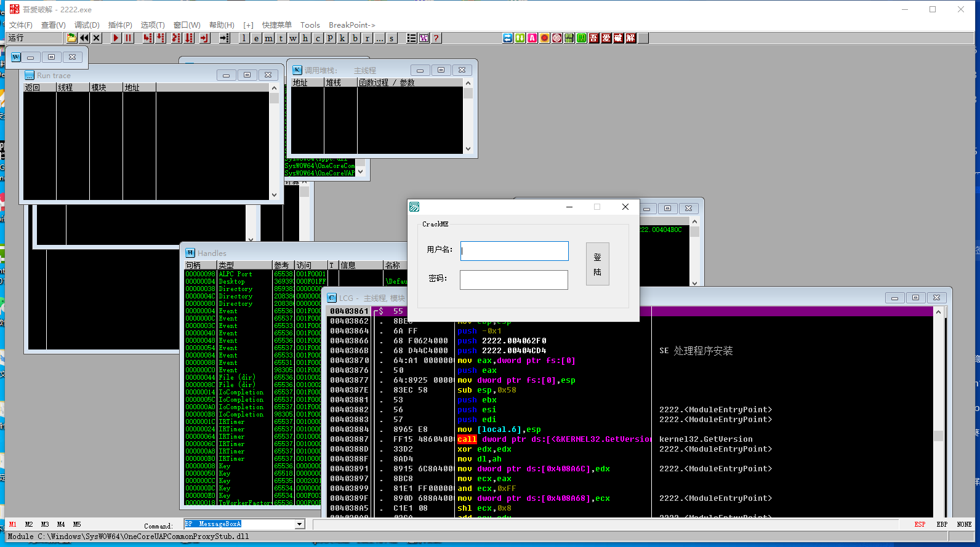Step into using the toolbar icon
This screenshot has width=980, height=547.
[148, 38]
